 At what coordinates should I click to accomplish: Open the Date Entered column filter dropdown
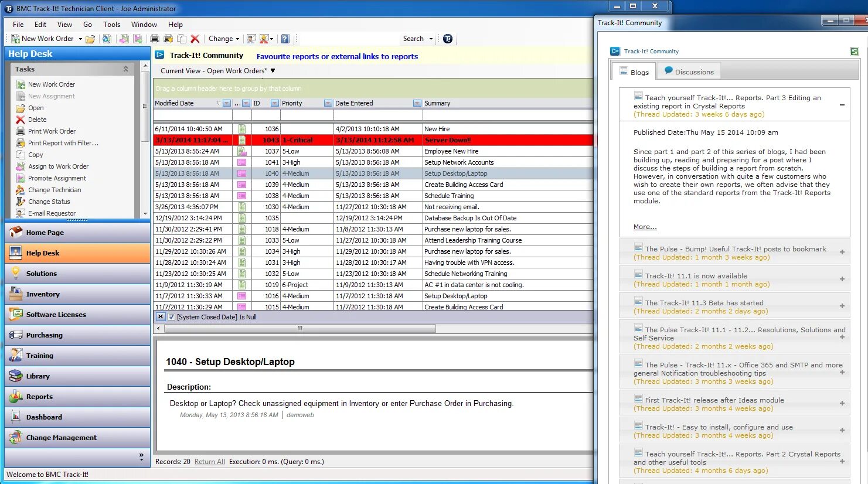point(417,103)
